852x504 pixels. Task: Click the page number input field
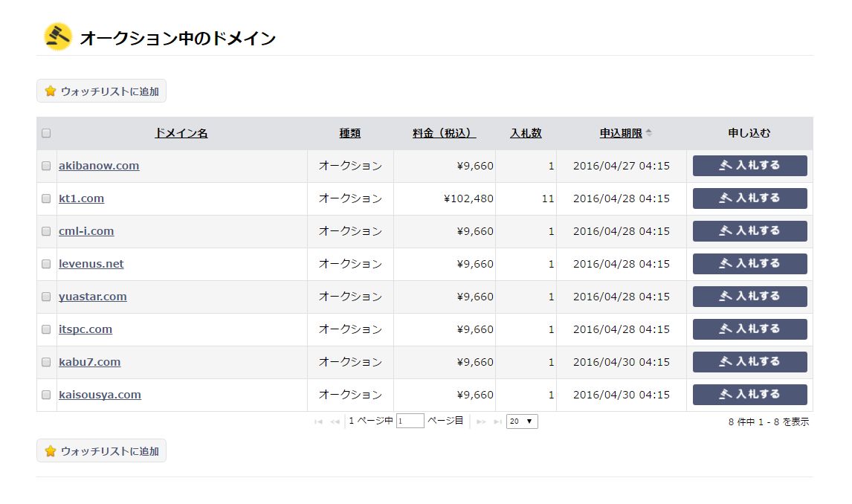410,421
